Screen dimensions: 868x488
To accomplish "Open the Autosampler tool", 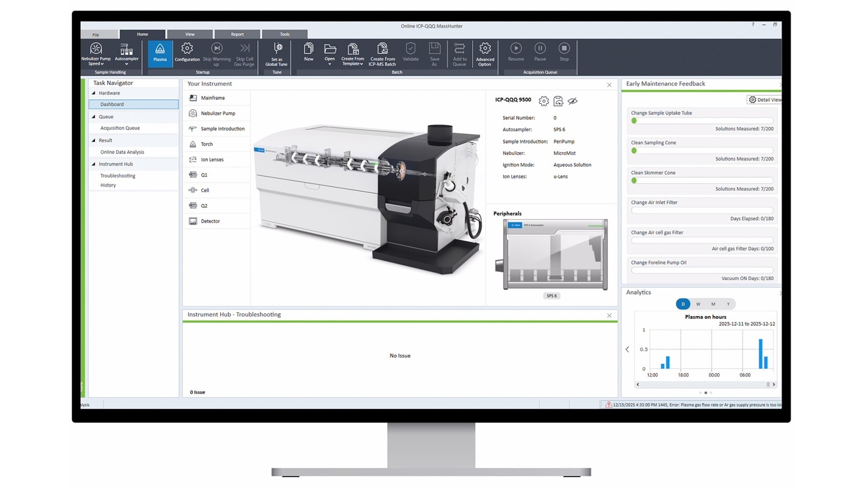I will 127,54.
